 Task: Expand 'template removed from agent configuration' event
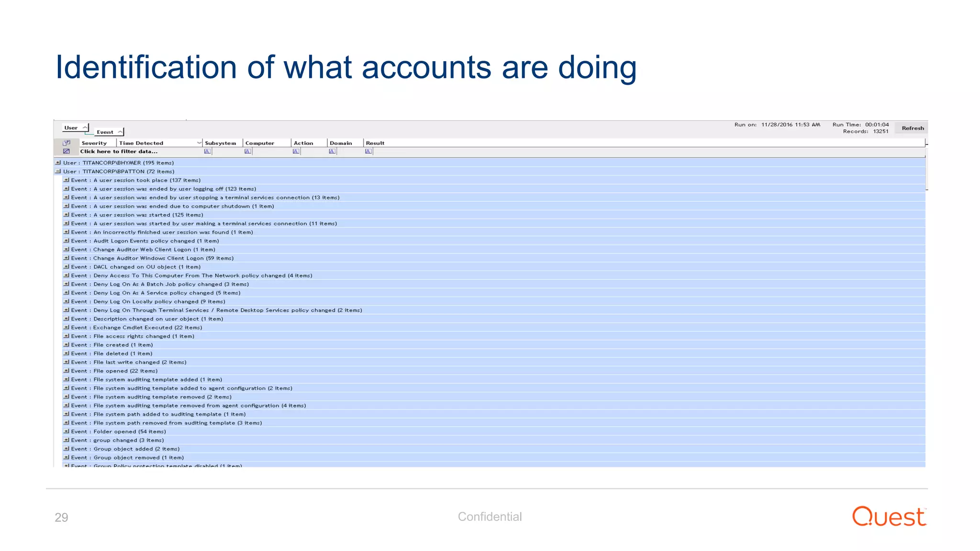67,406
